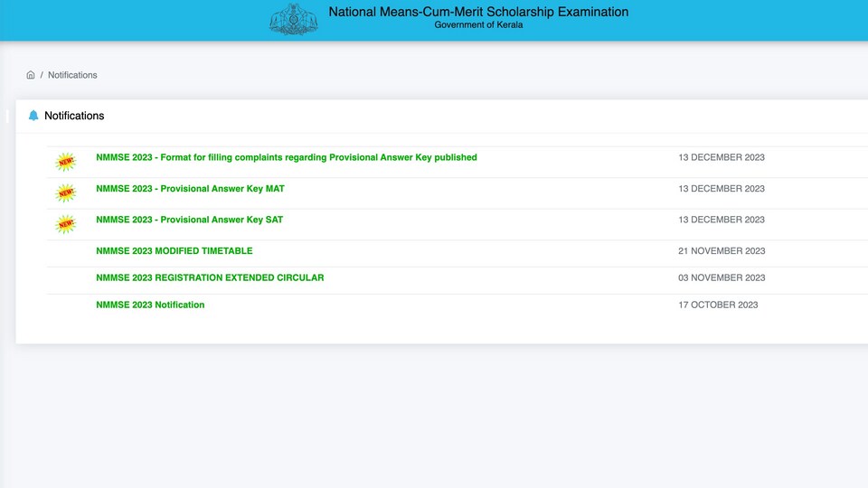Screen dimensions: 868x488
Task: Click NEW badge beside Answer Key SAT
Action: (66, 223)
